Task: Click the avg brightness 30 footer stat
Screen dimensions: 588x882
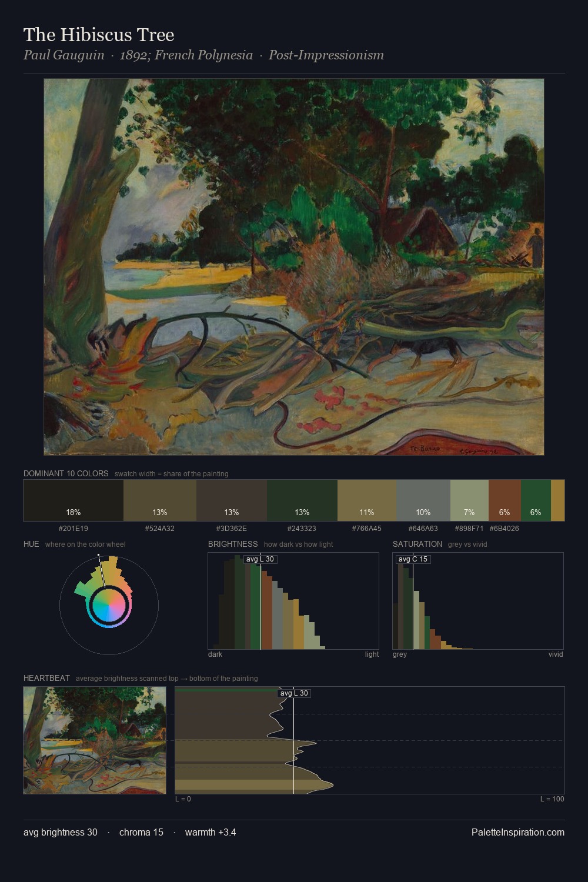Action: point(61,832)
